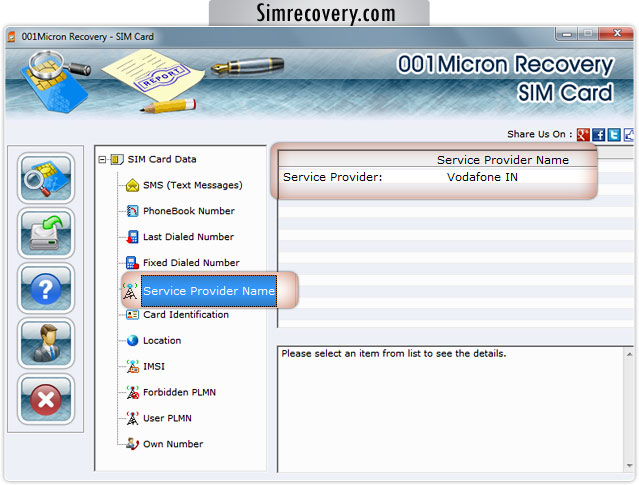Click the Forbidden PLMN tower icon
Viewport: 639px width, 485px height.
132,392
